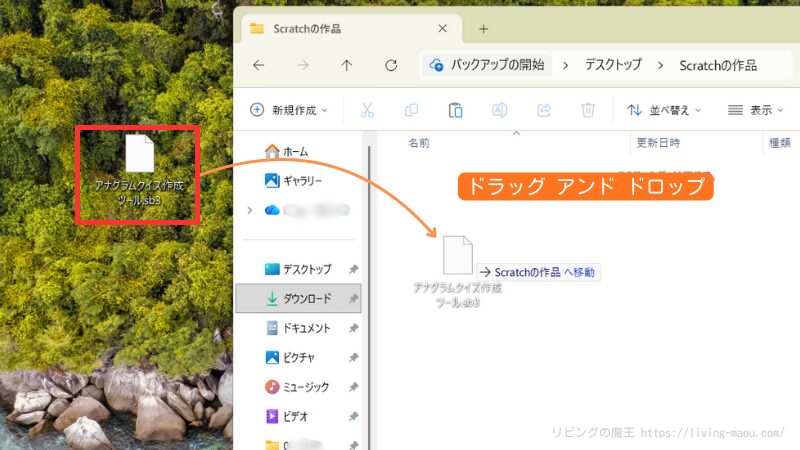Click the Copy icon in toolbar
800x450 pixels.
click(x=411, y=110)
